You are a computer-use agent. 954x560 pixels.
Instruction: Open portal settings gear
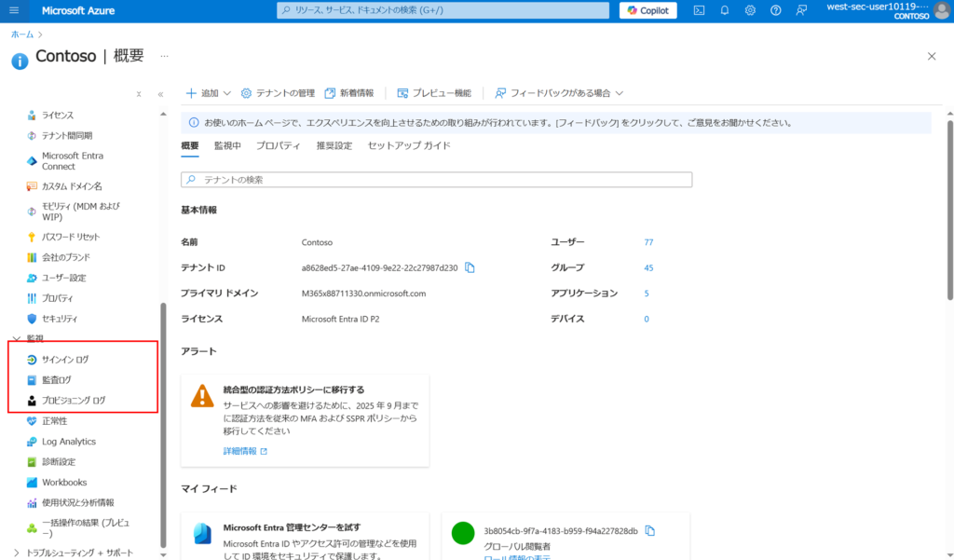[750, 10]
